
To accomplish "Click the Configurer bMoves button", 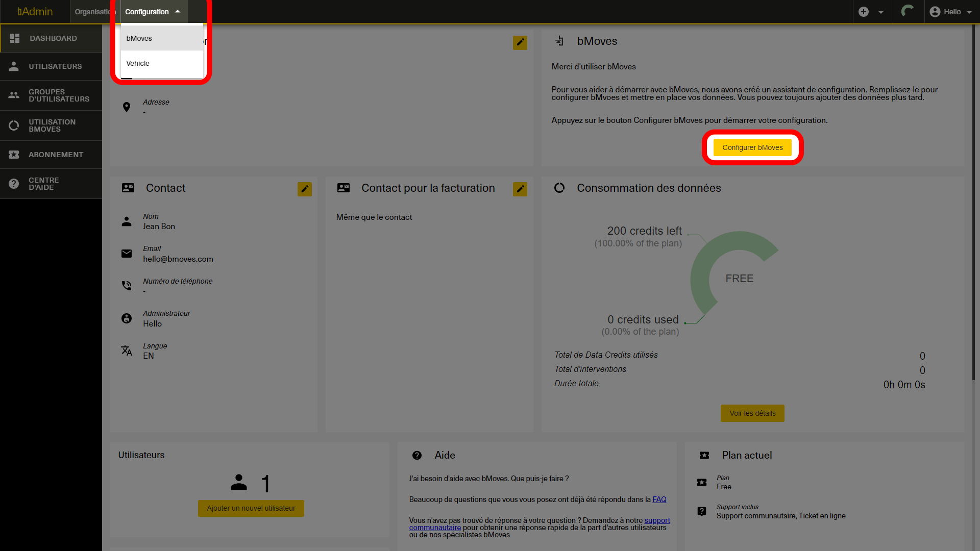I will point(752,147).
